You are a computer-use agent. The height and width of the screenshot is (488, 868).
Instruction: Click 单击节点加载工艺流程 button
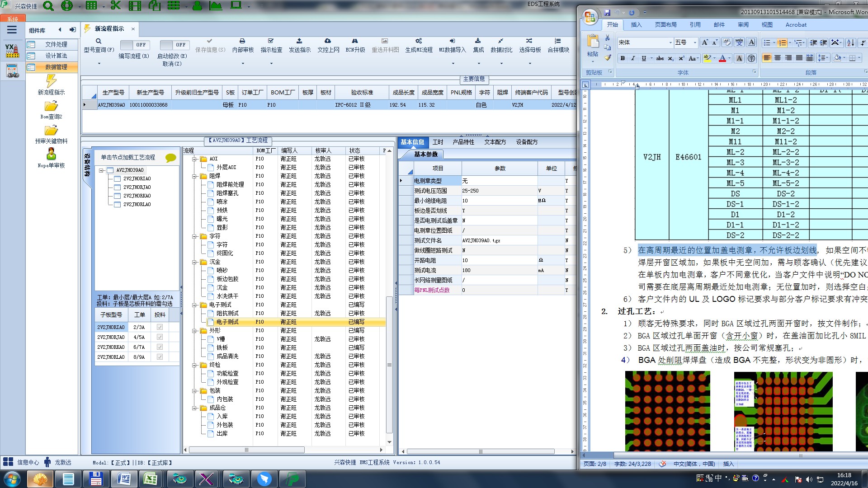coord(128,157)
